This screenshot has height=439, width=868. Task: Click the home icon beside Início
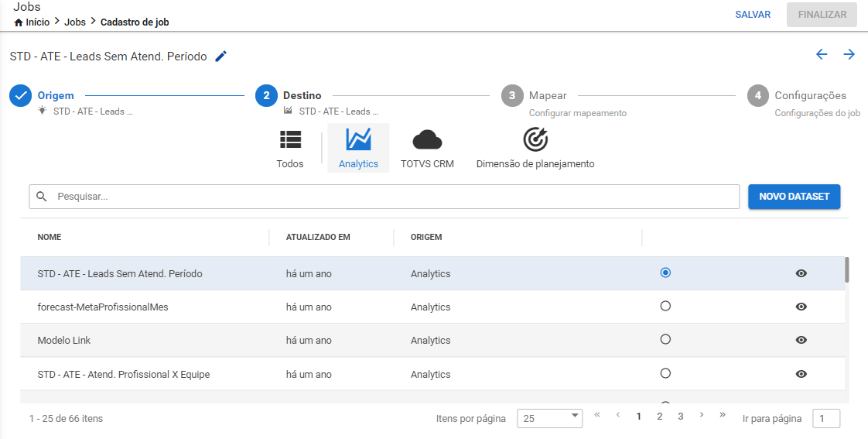19,22
